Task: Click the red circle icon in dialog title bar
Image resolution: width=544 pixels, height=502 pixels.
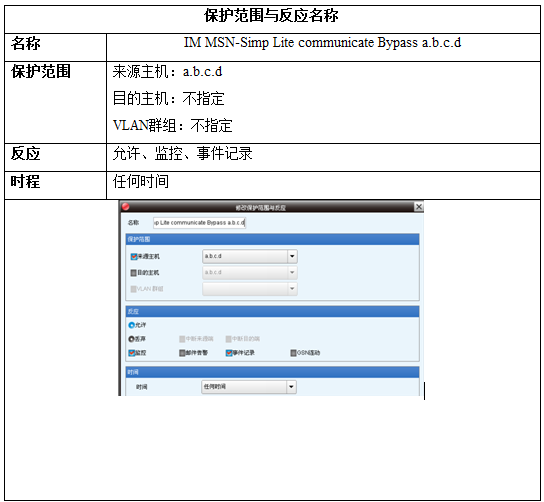Action: 126,207
